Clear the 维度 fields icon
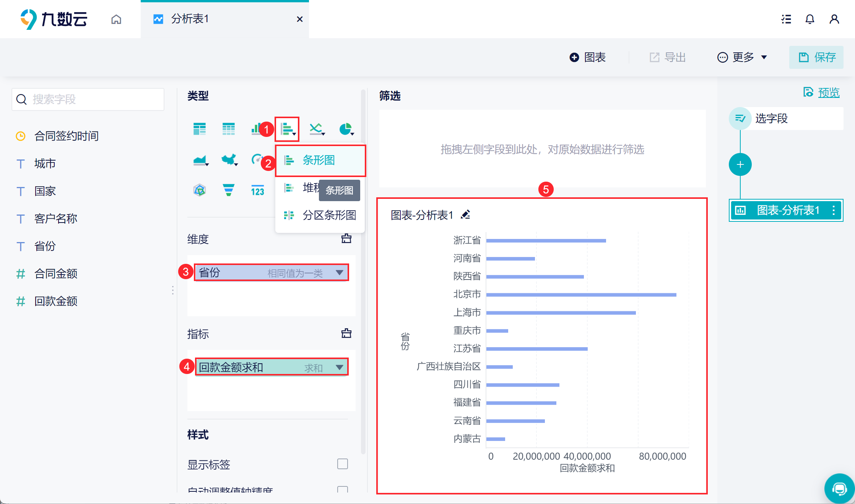The image size is (855, 504). pos(346,239)
